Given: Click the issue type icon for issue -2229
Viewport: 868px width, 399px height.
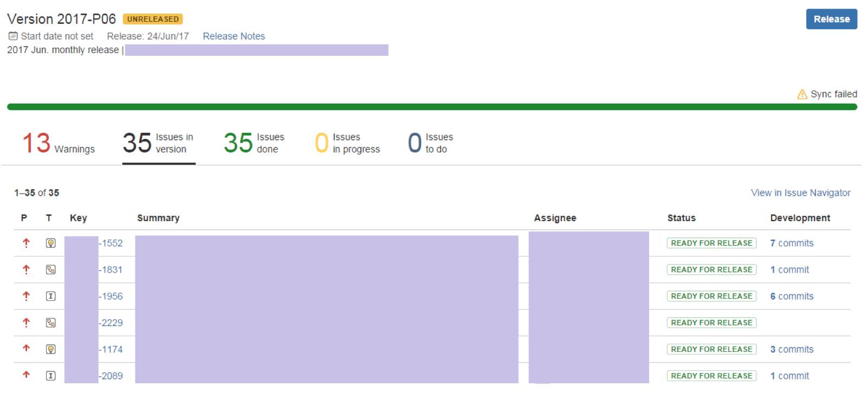Looking at the screenshot, I should coord(50,323).
